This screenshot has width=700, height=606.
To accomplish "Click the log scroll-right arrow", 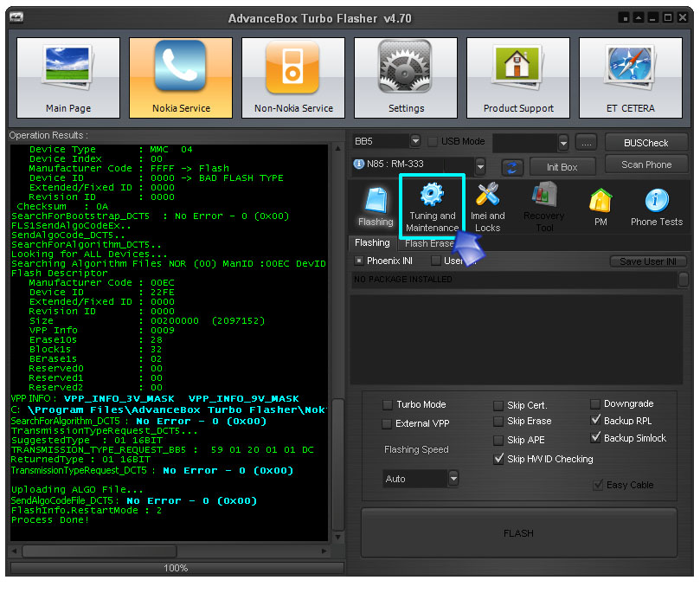I will click(324, 551).
